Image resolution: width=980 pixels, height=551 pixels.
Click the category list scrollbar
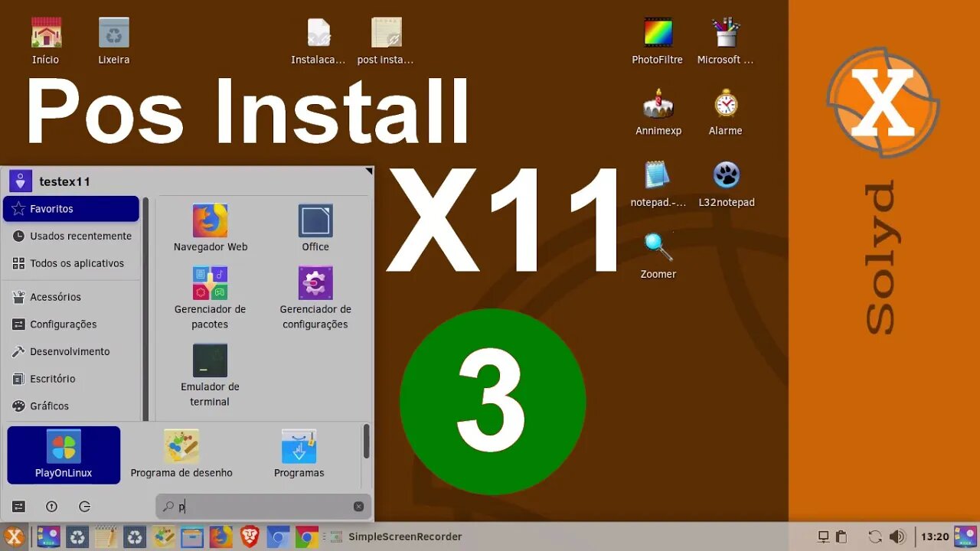click(x=145, y=308)
